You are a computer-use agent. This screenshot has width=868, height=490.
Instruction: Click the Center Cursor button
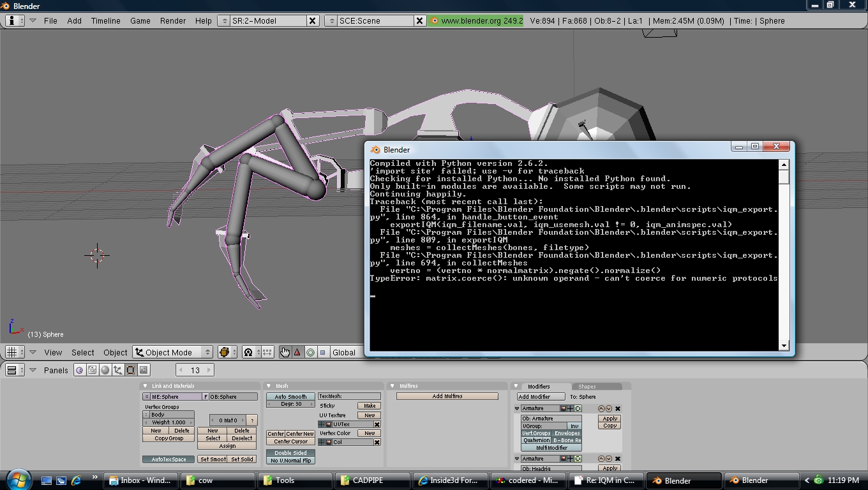(x=290, y=442)
